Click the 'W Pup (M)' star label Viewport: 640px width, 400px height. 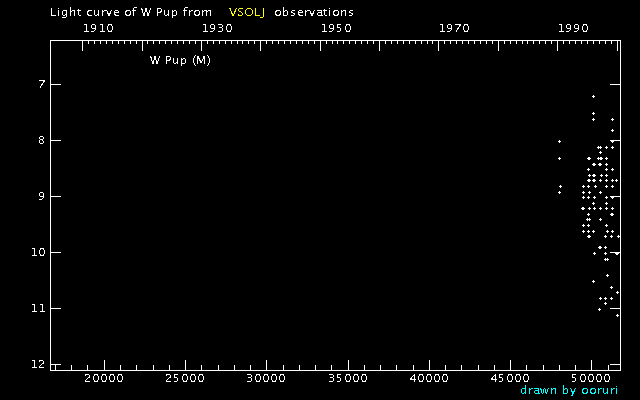pos(180,60)
